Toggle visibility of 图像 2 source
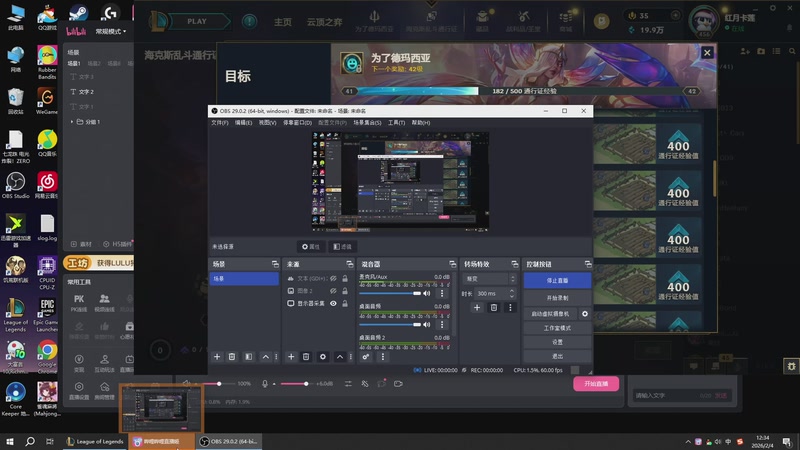 tap(333, 291)
